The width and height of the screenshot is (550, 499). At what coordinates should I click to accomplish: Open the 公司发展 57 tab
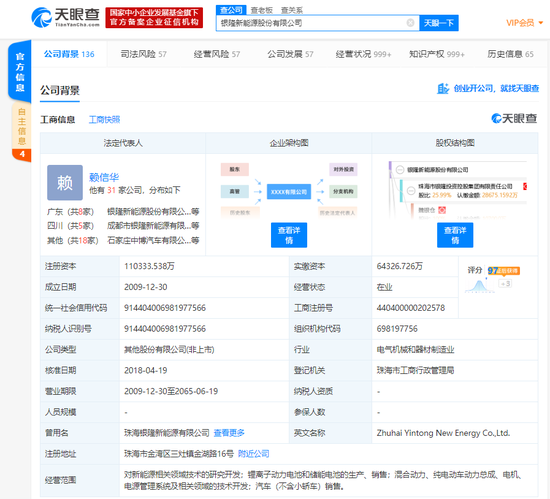click(290, 54)
